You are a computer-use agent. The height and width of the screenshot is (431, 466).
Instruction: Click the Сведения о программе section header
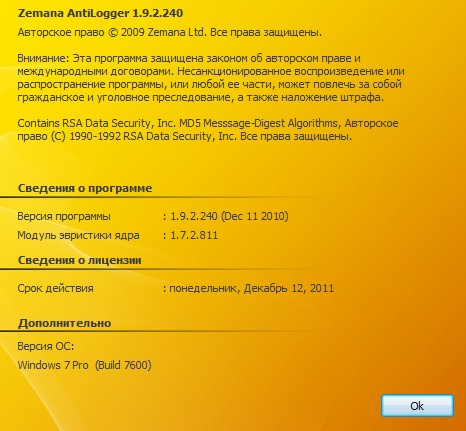click(x=85, y=188)
